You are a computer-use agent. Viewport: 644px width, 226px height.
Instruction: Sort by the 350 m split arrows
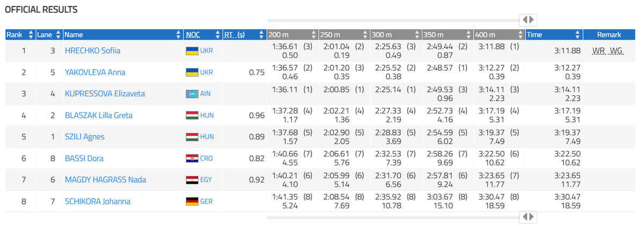(469, 35)
